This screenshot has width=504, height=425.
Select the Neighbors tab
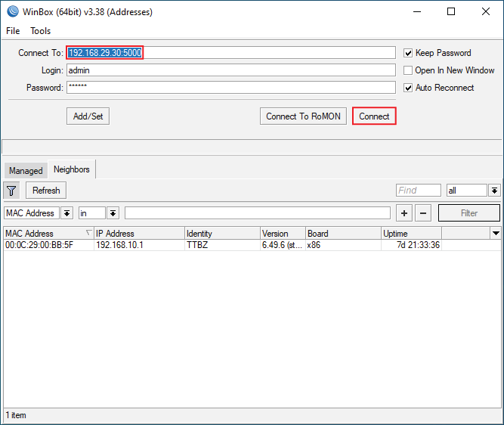72,169
